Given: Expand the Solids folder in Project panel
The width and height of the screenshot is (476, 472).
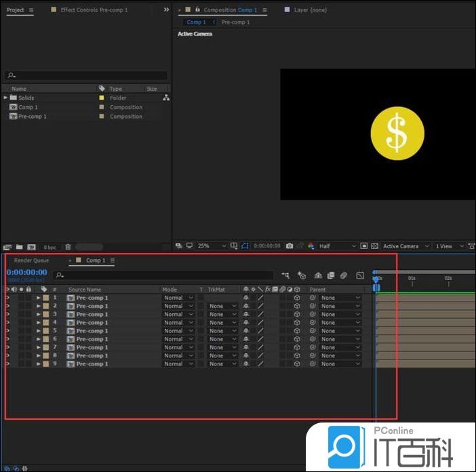Looking at the screenshot, I should [x=5, y=98].
